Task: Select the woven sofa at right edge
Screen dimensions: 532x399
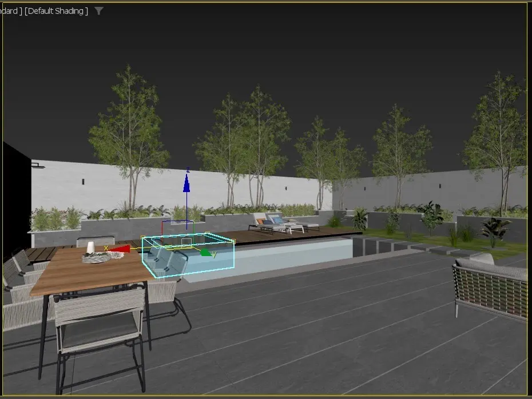Action: pos(491,285)
